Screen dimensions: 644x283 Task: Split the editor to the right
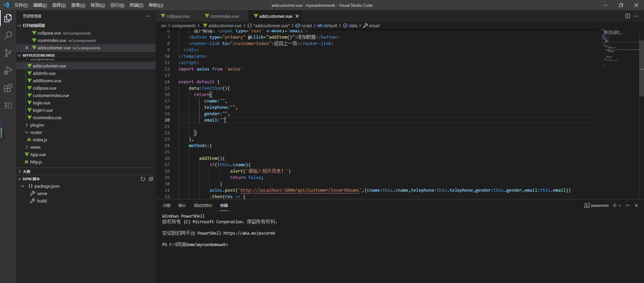point(628,16)
